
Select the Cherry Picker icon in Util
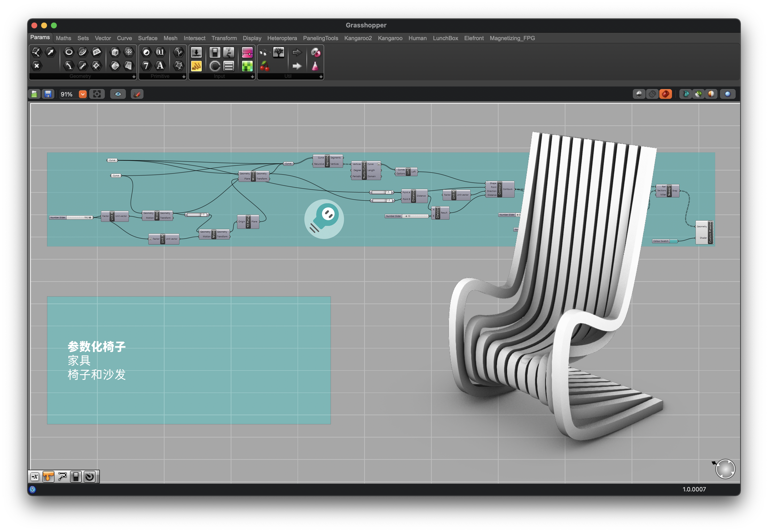[x=264, y=66]
